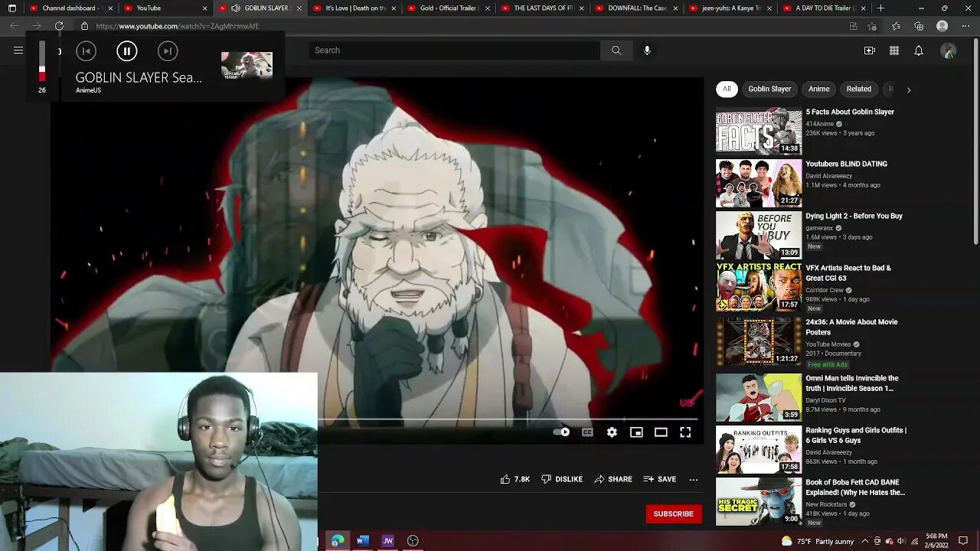
Task: Open a new browser tab
Action: pos(880,8)
